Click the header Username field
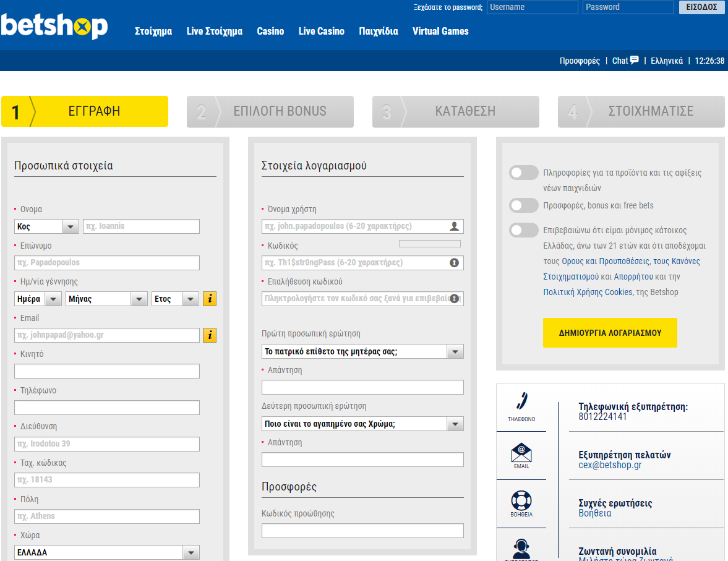This screenshot has height=561, width=728. click(533, 7)
